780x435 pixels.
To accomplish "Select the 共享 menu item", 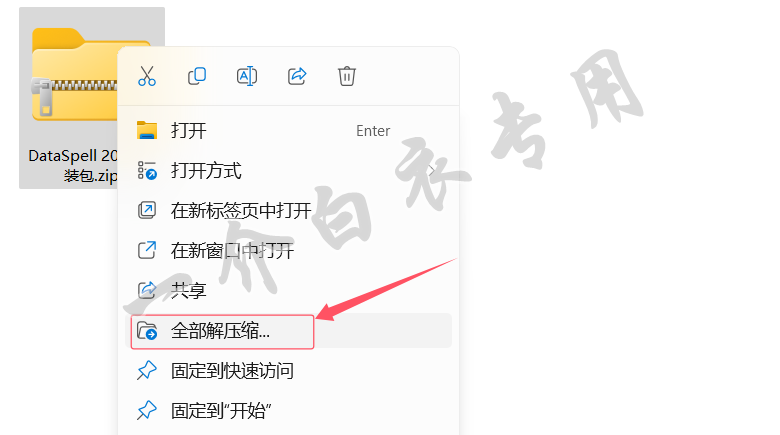I will point(289,290).
